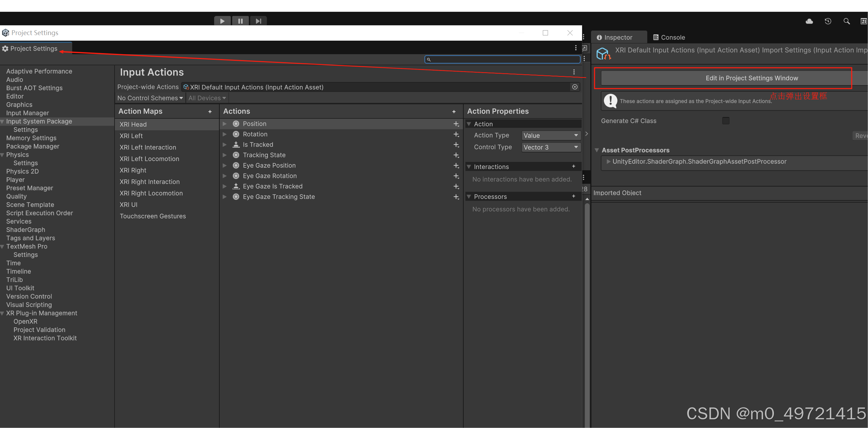The height and width of the screenshot is (428, 868).
Task: Switch to the Console tab
Action: point(669,38)
